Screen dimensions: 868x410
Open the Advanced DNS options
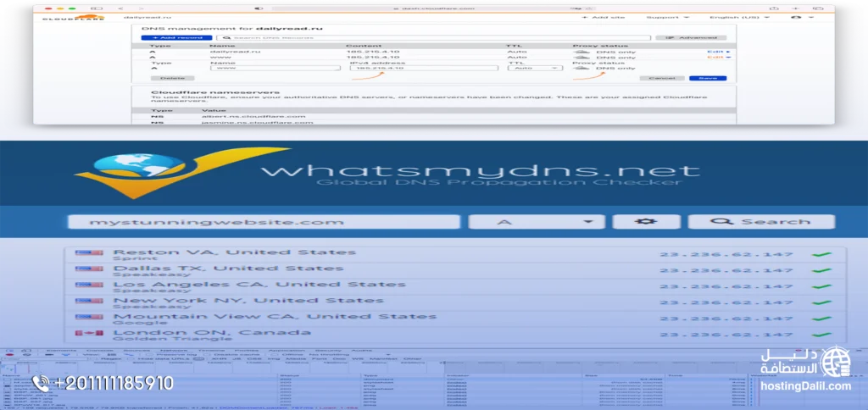(690, 37)
